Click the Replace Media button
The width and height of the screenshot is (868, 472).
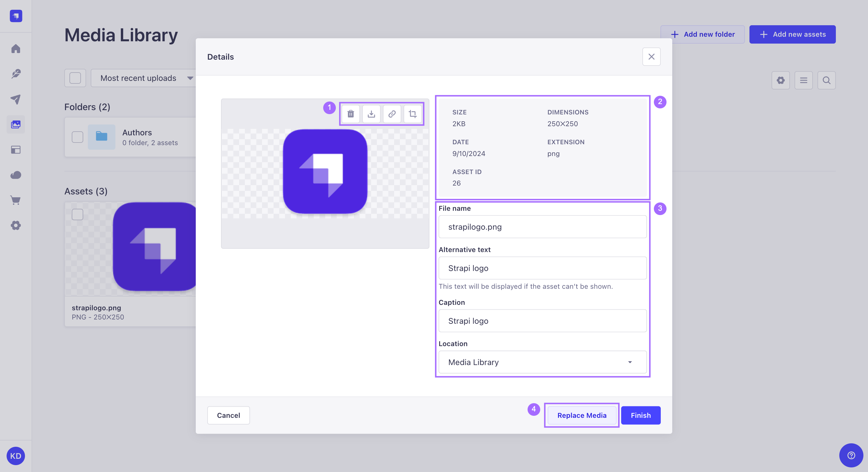point(582,415)
